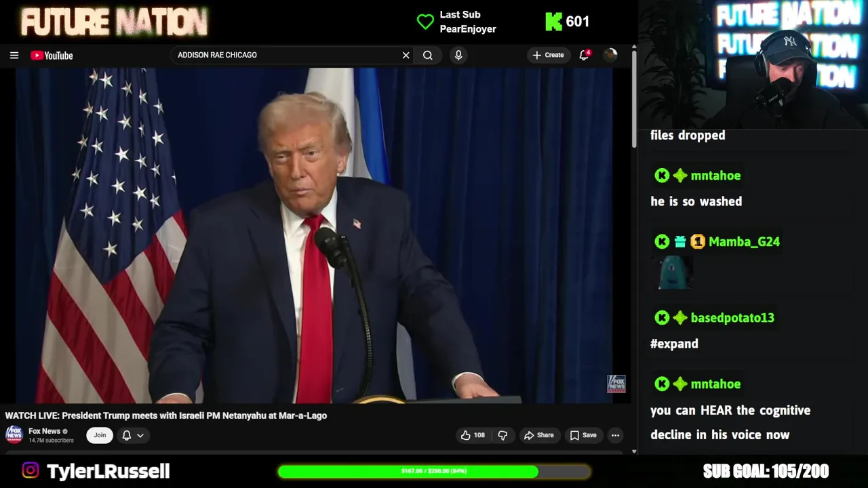
Task: Open YouTube notifications bell
Action: [584, 56]
